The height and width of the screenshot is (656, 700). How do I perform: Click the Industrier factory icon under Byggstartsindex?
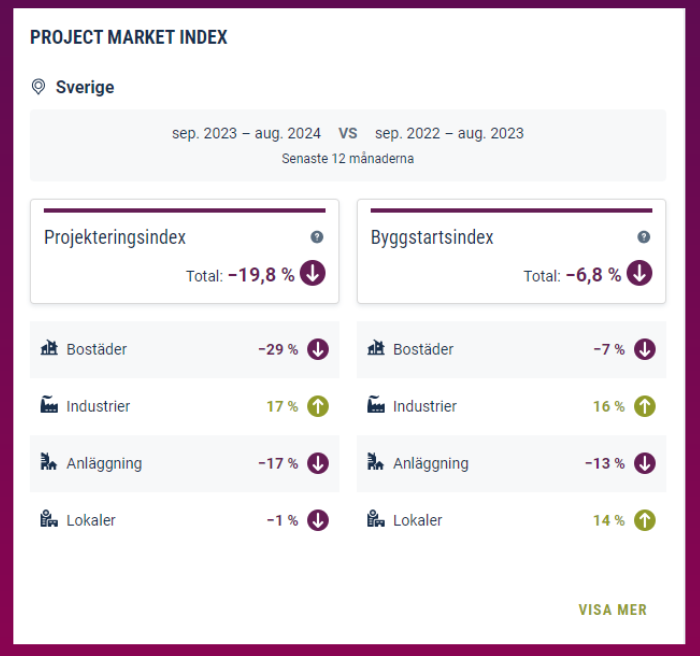[x=376, y=405]
